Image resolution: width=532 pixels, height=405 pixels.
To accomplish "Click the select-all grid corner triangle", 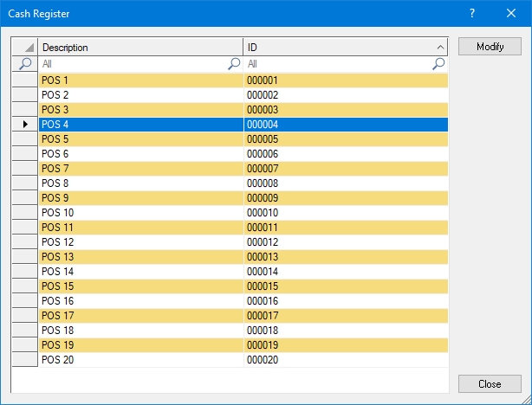I will click(25, 48).
